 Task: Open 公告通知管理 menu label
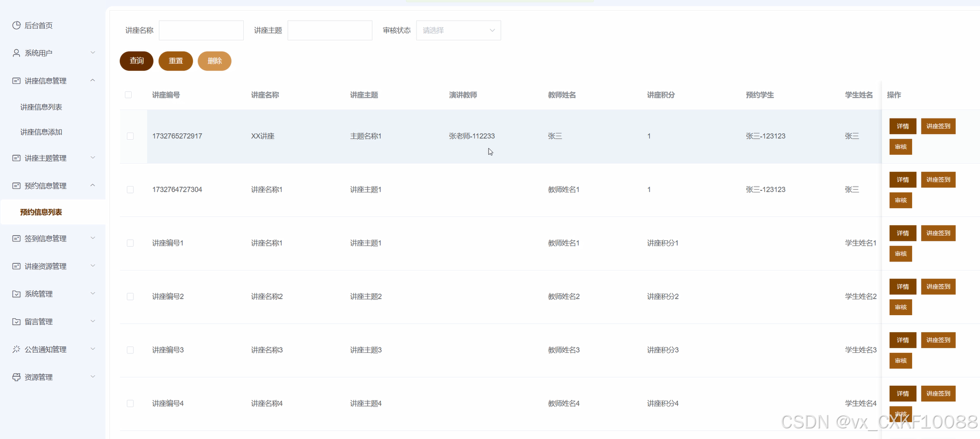46,349
